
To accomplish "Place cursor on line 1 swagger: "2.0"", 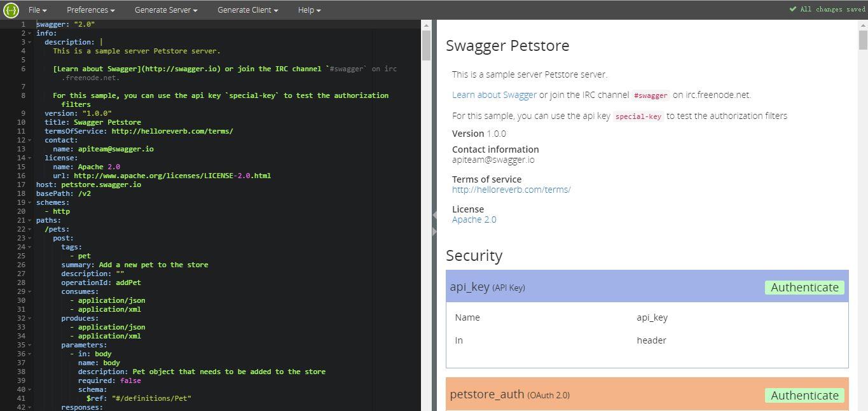I will click(65, 24).
